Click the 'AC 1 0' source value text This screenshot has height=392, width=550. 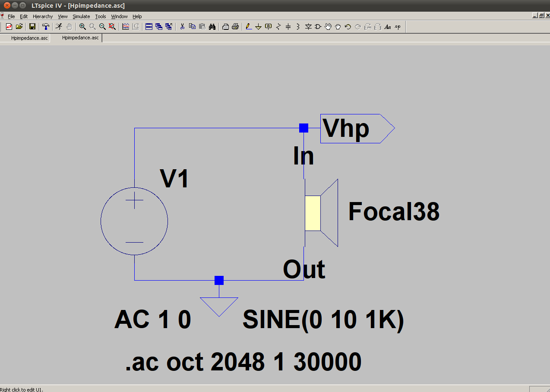coord(153,320)
